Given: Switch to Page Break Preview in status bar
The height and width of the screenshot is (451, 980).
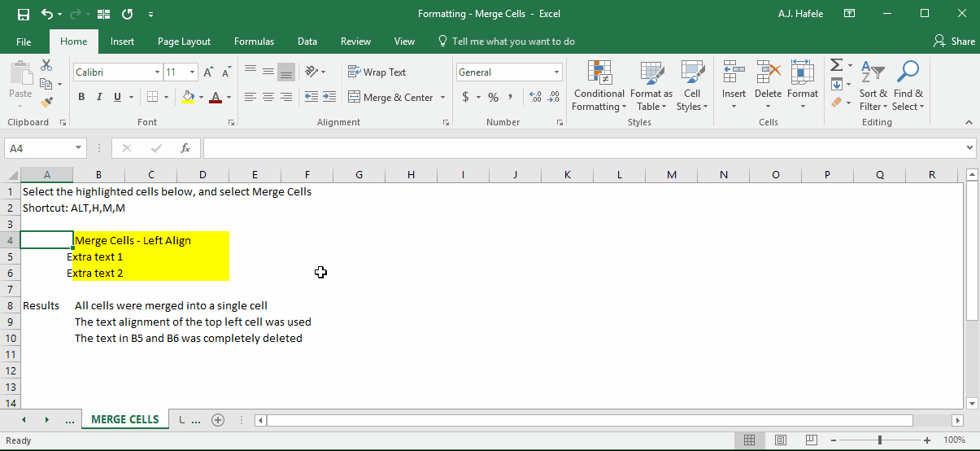Looking at the screenshot, I should click(811, 440).
